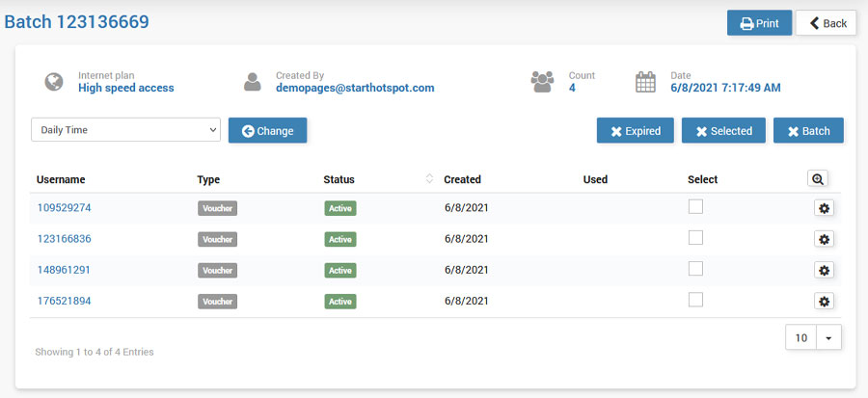Open gear settings for voucher 148961291
The image size is (868, 398).
click(x=824, y=271)
